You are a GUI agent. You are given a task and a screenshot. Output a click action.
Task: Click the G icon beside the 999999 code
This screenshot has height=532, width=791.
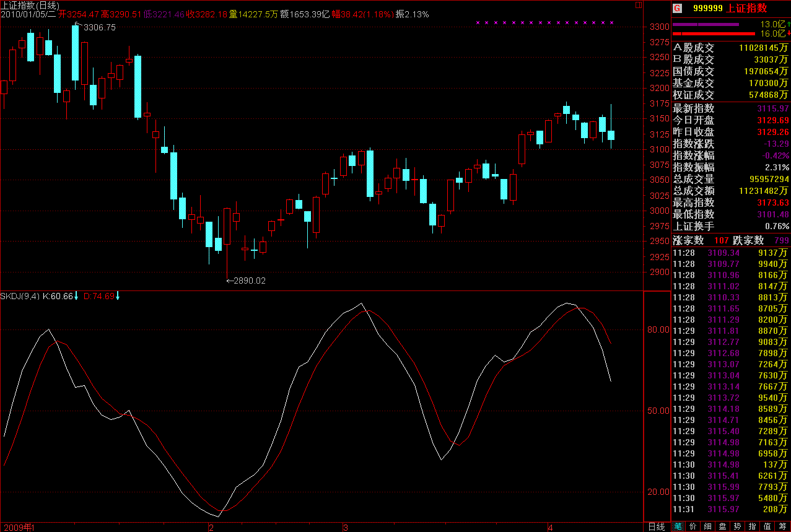point(677,8)
